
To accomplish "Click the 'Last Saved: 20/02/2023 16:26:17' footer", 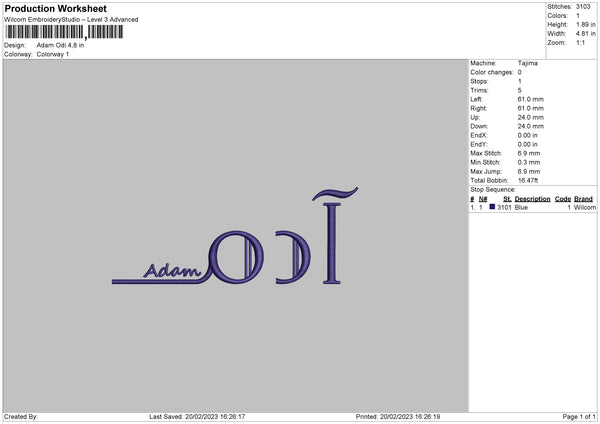I will click(197, 417).
